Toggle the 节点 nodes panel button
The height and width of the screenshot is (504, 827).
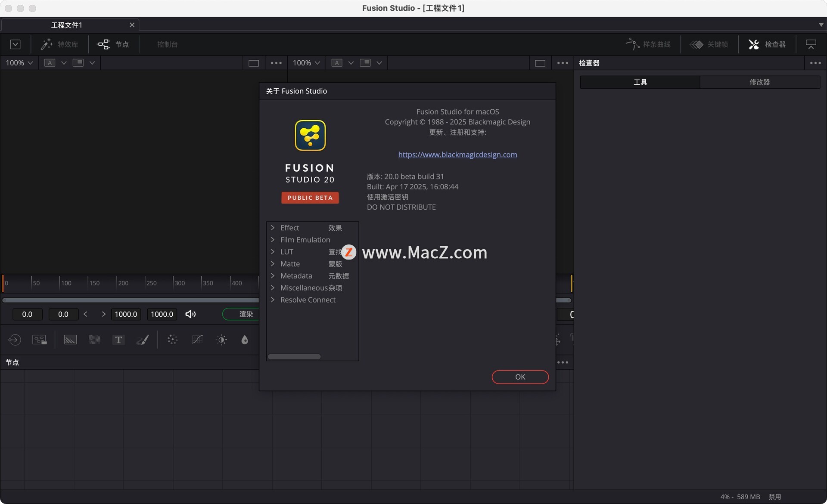pos(113,44)
